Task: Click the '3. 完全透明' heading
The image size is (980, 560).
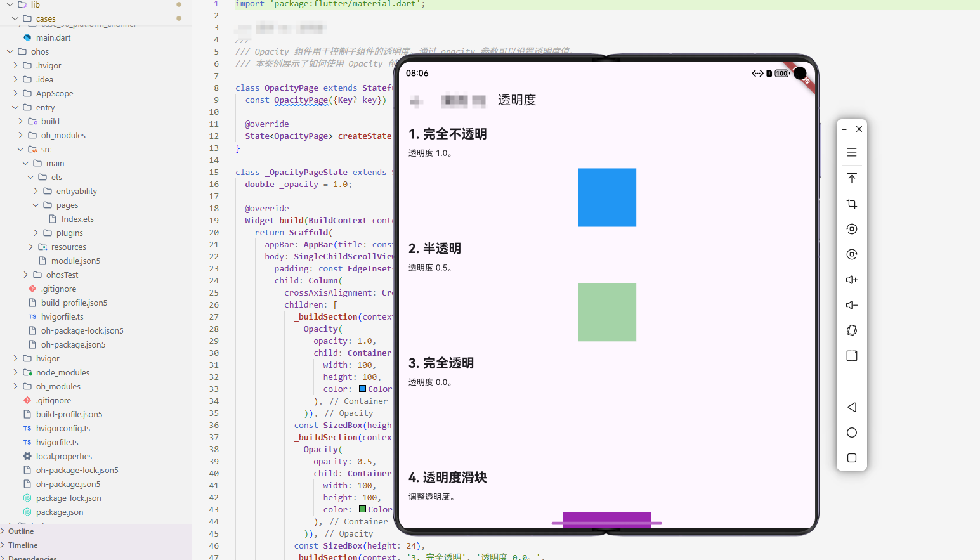Action: pyautogui.click(x=441, y=363)
